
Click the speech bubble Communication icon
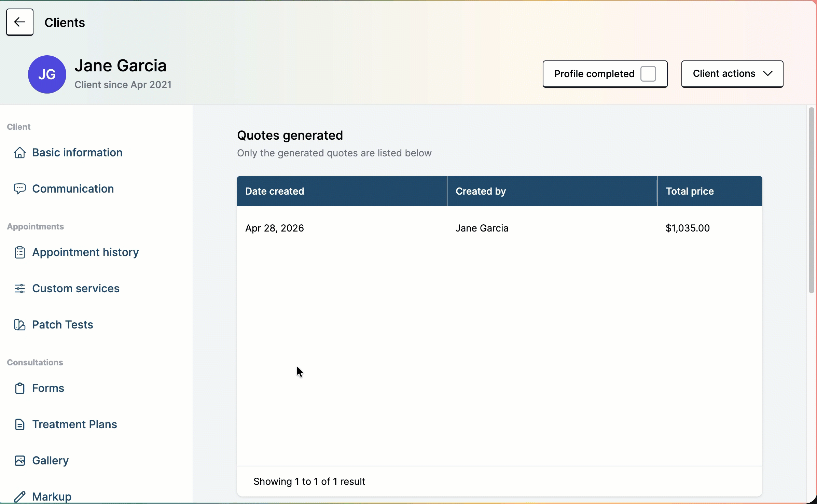click(x=20, y=189)
